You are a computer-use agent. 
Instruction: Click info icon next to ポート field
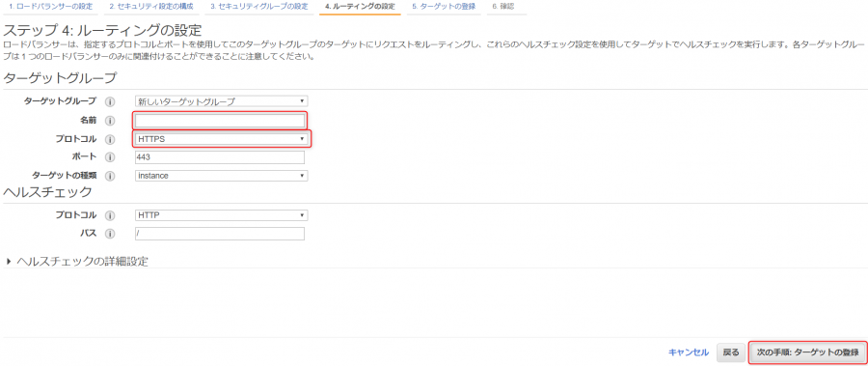[110, 157]
